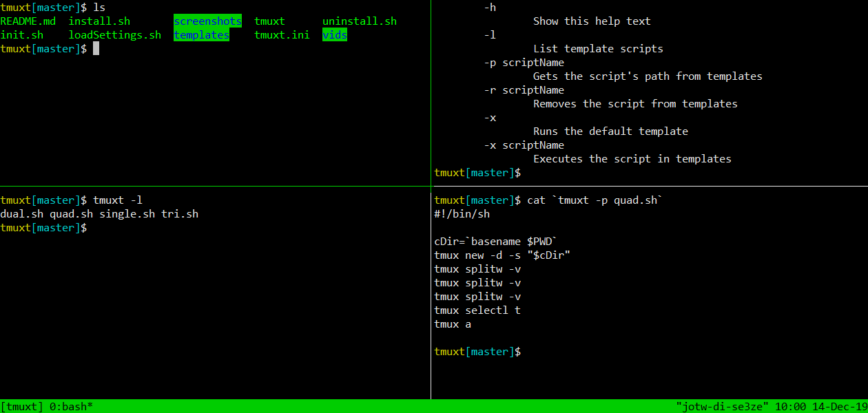Click uninstall.sh in the file listing
868x413 pixels.
coord(360,21)
